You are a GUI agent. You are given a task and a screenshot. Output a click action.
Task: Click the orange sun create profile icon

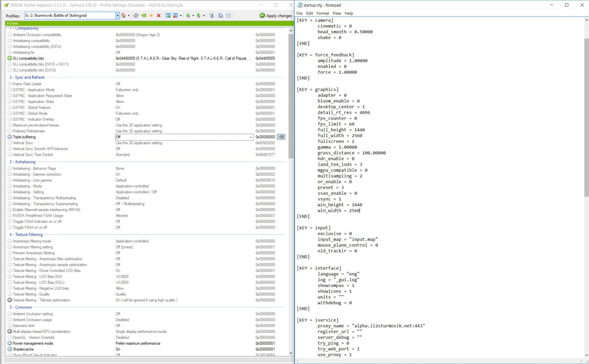tap(151, 16)
